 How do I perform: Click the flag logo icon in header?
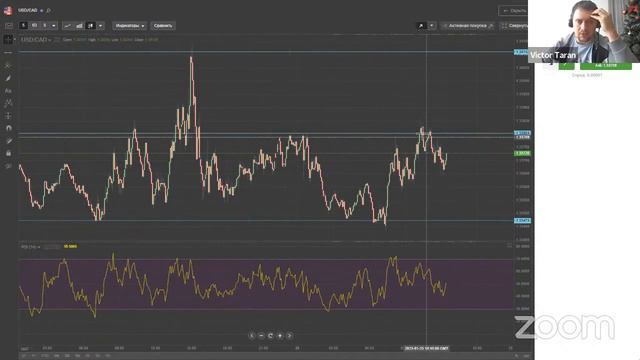pyautogui.click(x=8, y=10)
